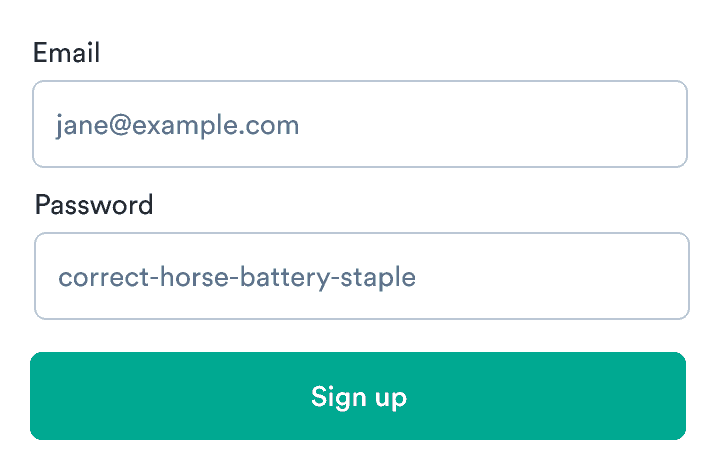Activate the second form input
This screenshot has height=472, width=720.
tap(361, 276)
